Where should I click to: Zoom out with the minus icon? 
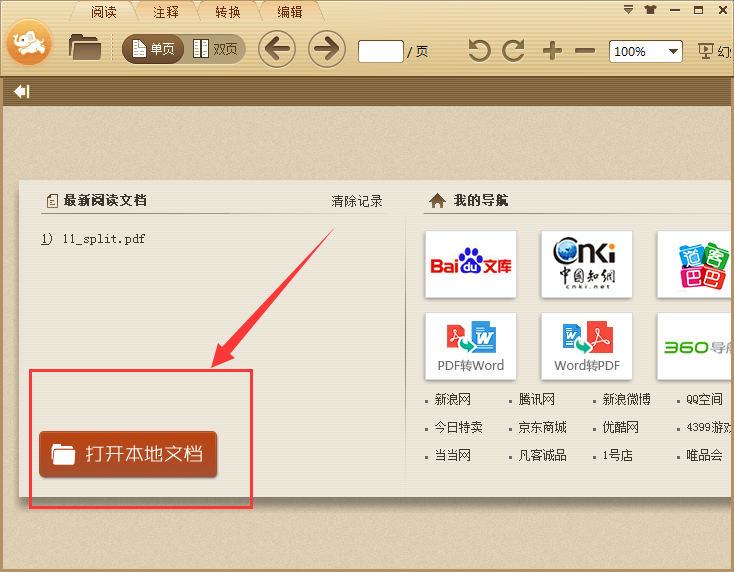(x=586, y=50)
